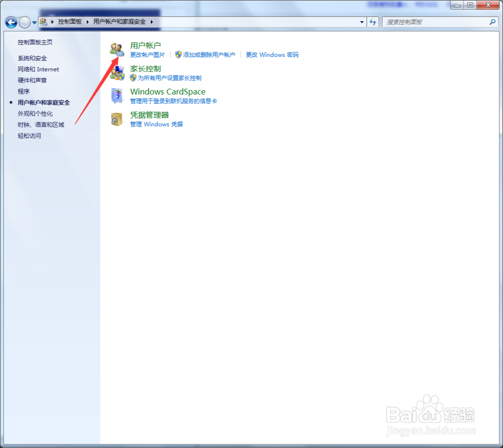Click the magnifier icon in the search box
The height and width of the screenshot is (448, 503).
(491, 22)
